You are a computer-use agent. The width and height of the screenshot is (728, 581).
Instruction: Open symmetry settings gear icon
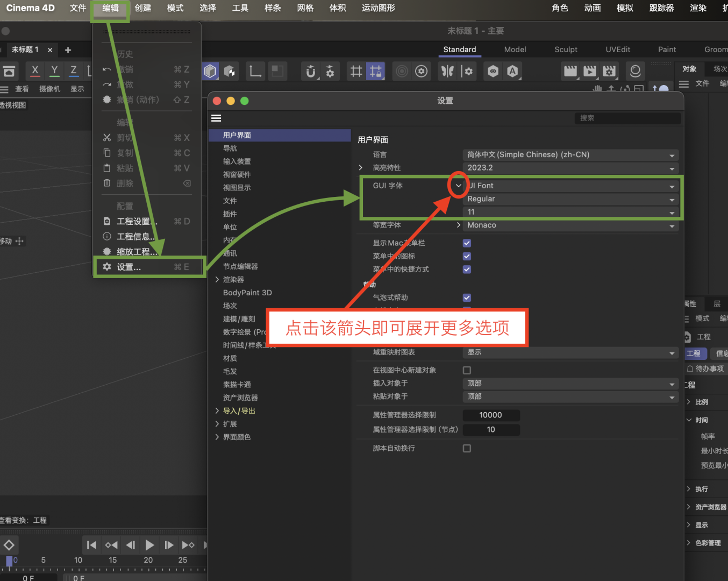[467, 71]
